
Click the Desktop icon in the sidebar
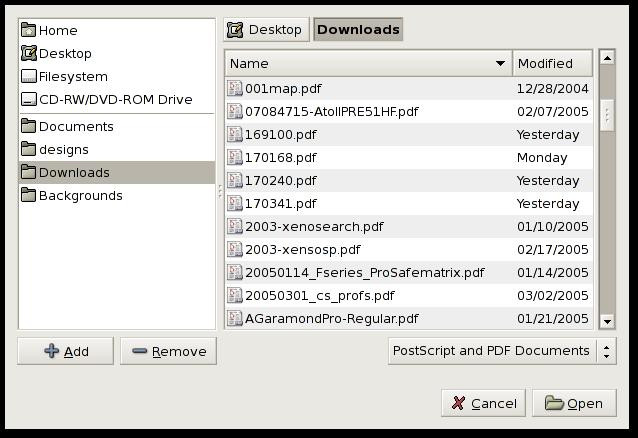[28, 53]
